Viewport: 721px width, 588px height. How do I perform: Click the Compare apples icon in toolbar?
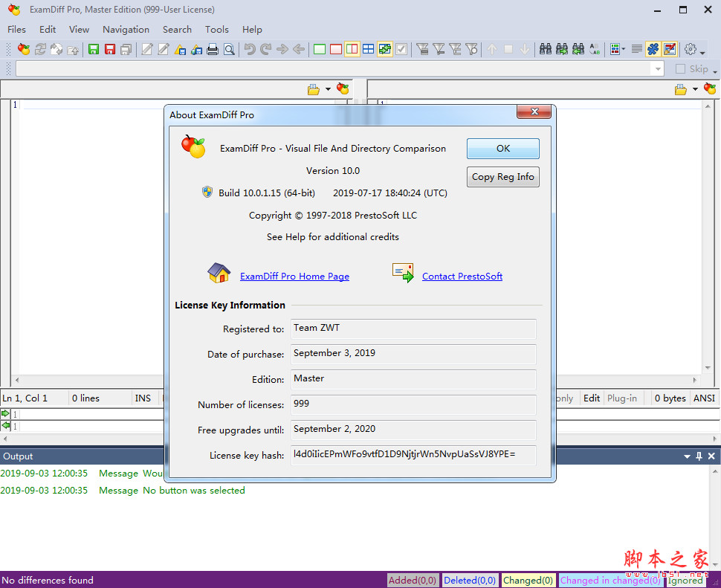[24, 49]
